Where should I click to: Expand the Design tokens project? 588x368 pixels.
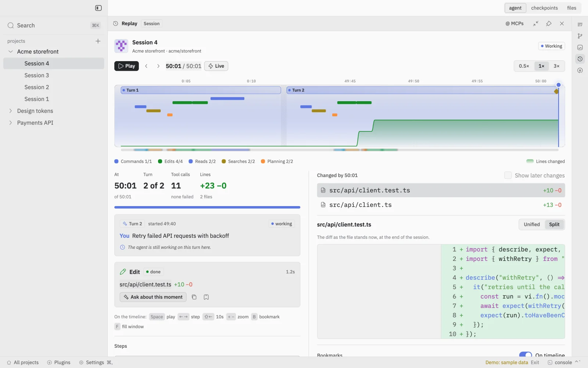tap(10, 111)
